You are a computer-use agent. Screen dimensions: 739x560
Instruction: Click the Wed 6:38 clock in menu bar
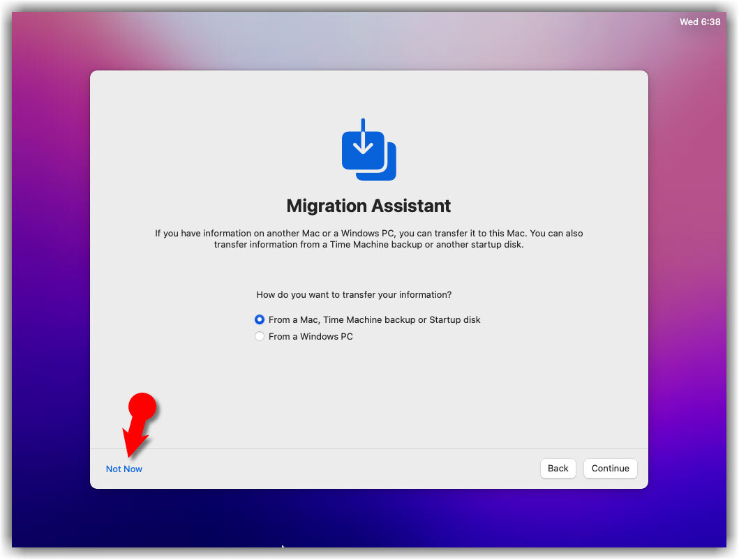(699, 22)
